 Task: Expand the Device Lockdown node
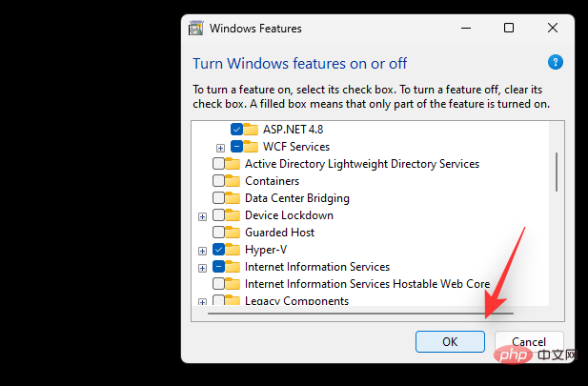coord(202,216)
